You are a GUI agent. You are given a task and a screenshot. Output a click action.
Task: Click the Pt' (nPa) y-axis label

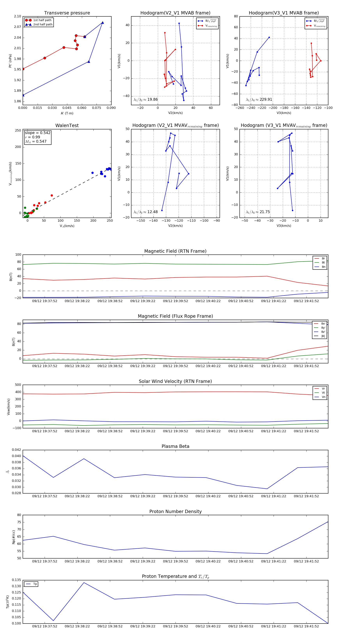click(10, 61)
